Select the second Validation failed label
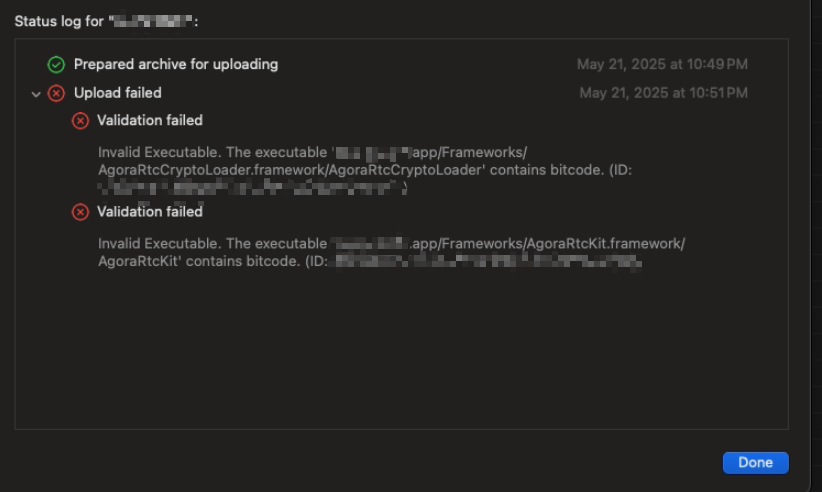The width and height of the screenshot is (822, 492). [150, 212]
